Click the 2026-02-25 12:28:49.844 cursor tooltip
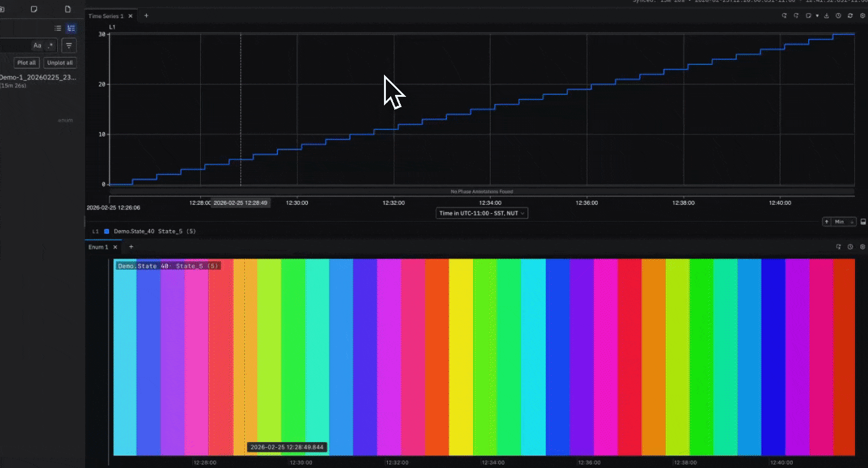The width and height of the screenshot is (868, 468). (x=287, y=447)
